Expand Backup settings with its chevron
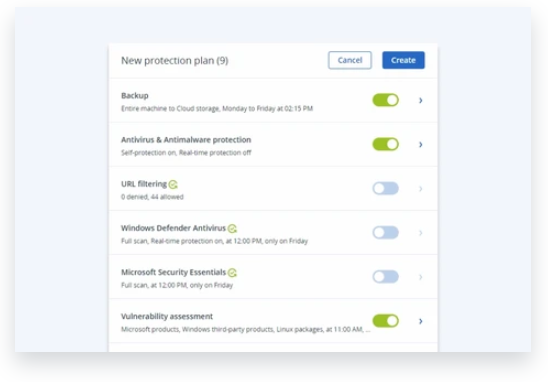 421,100
